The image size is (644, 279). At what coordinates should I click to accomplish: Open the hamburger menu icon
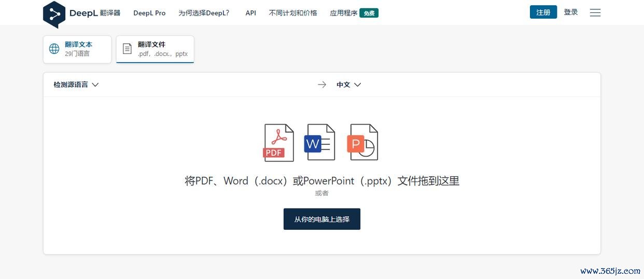[595, 12]
